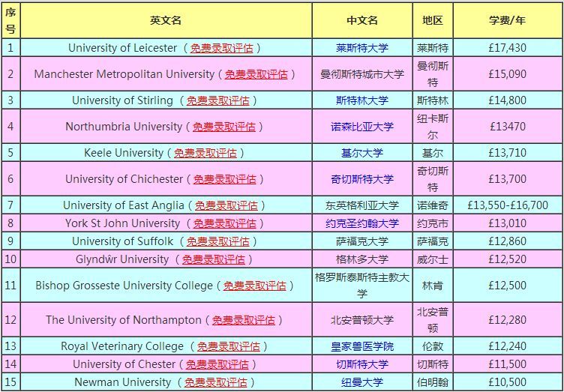The width and height of the screenshot is (564, 392).
Task: Click the 曼彻斯特城市大学 name cell
Action: (362, 74)
